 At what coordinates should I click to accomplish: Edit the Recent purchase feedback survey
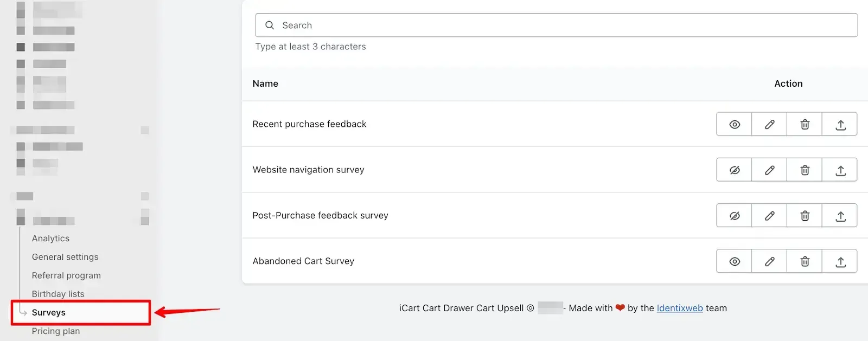769,124
